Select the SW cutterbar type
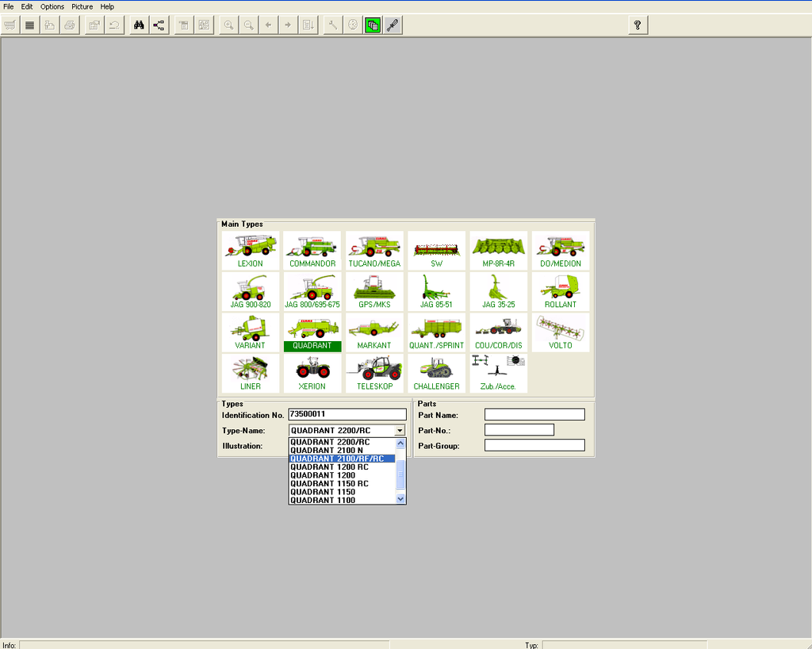Screen dimensions: 812x649 (x=437, y=251)
